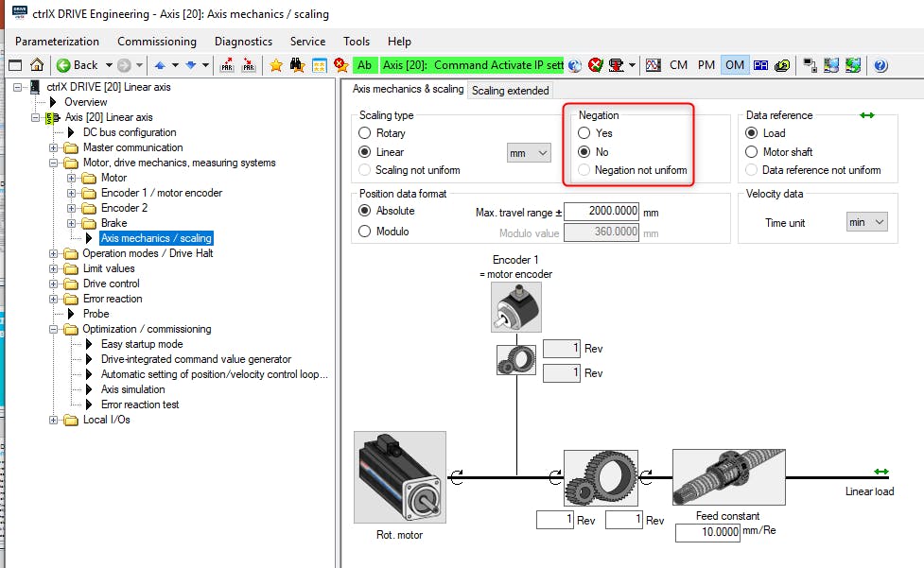Expand the Limit values folder
Image resolution: width=924 pixels, height=568 pixels.
point(54,269)
